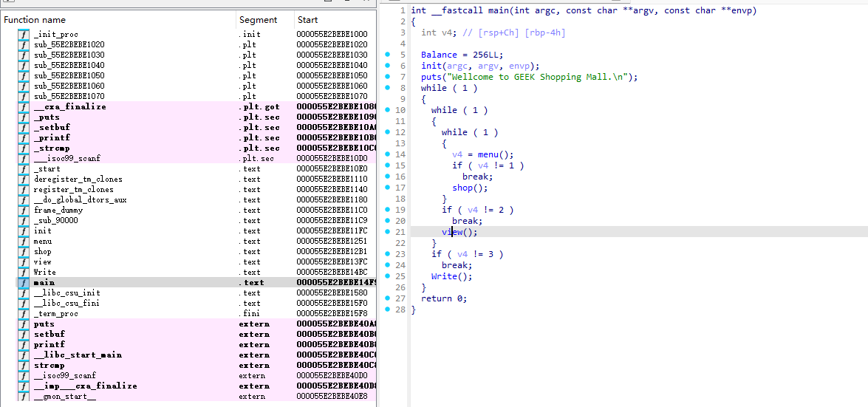Click the function icon beside __cxa_finalize
This screenshot has width=868, height=407.
[x=24, y=106]
